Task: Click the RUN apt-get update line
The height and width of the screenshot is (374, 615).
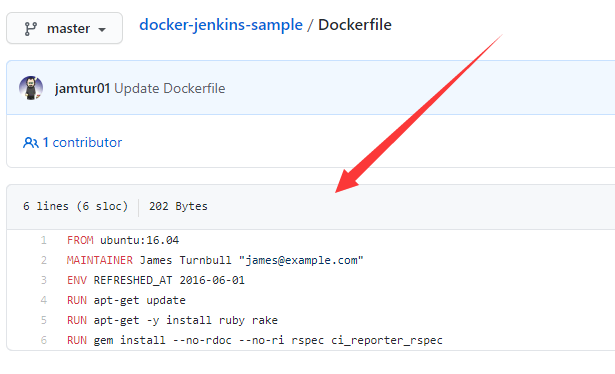Action: pyautogui.click(x=126, y=300)
